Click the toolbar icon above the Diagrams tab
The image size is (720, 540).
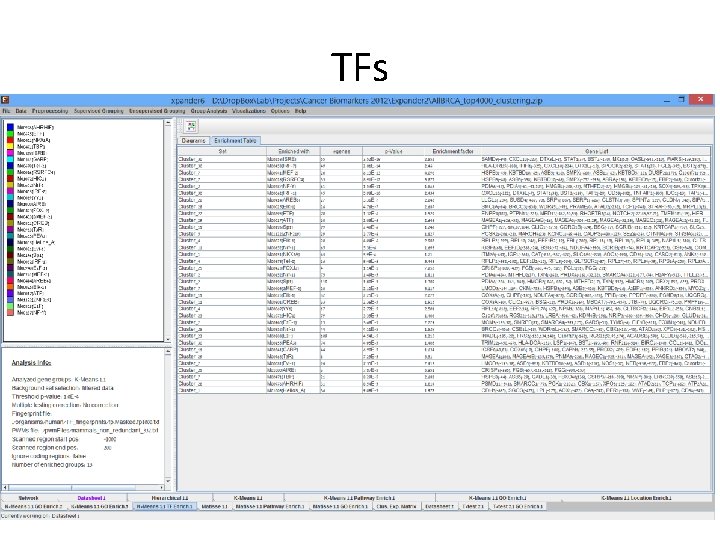(191, 126)
